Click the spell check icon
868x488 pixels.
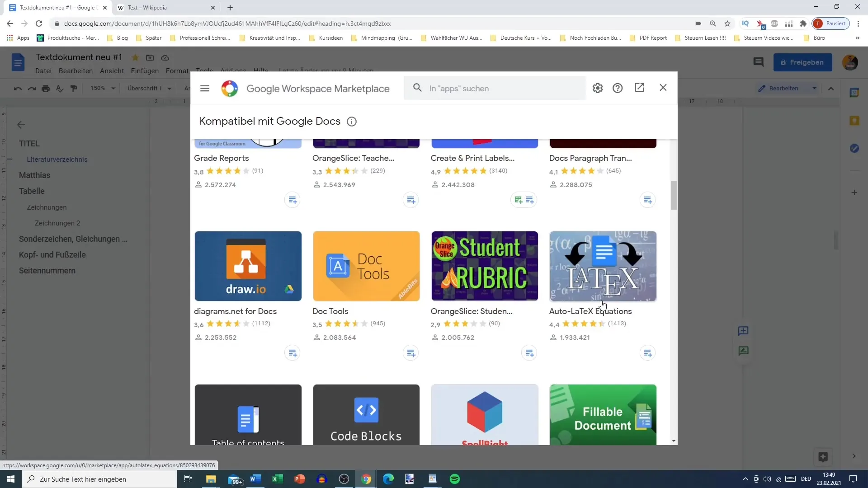coord(60,89)
